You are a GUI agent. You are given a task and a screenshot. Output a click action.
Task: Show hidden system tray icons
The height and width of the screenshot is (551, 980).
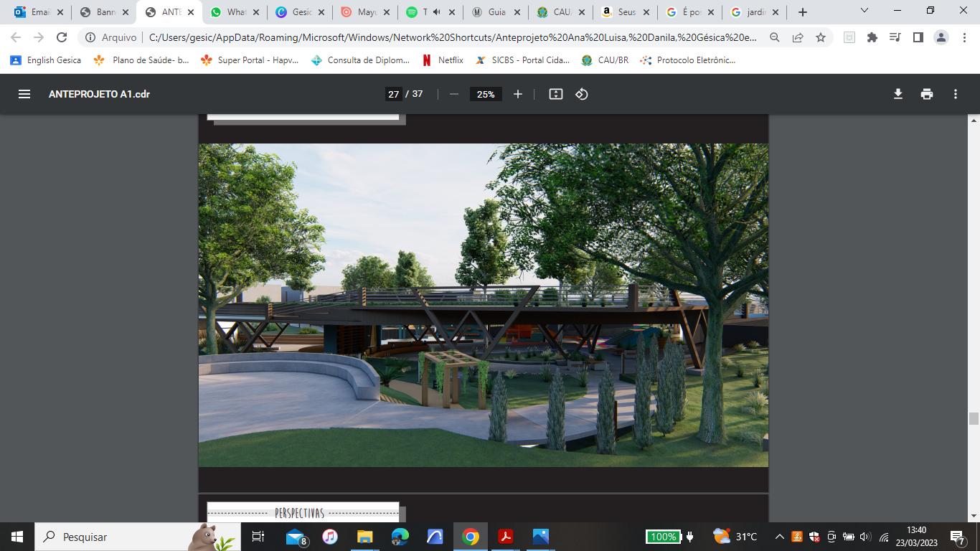tap(779, 537)
